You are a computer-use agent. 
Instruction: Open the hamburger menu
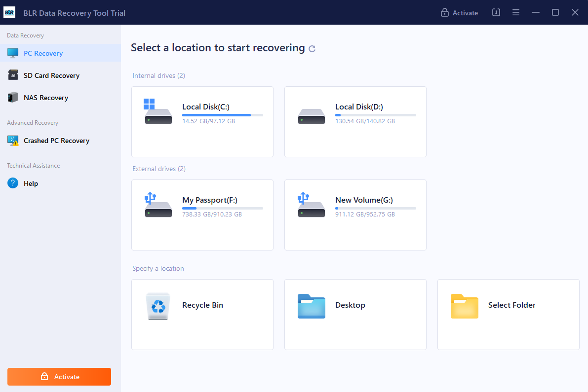(x=515, y=12)
